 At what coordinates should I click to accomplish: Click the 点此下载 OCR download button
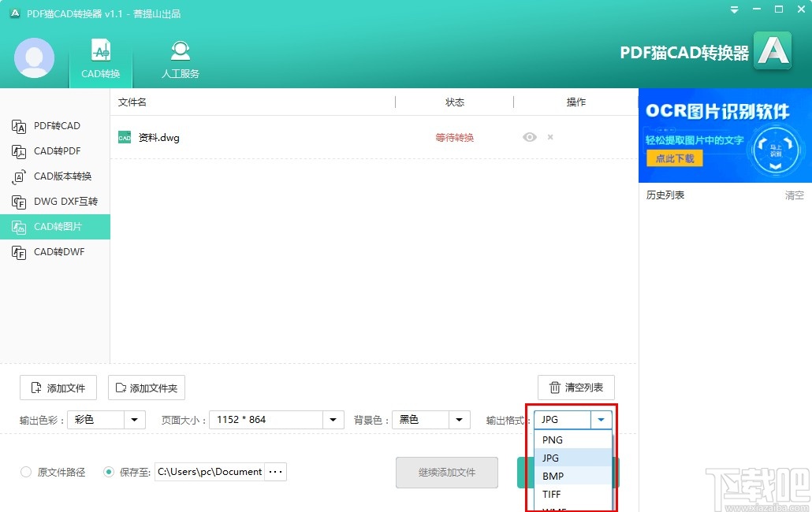674,158
